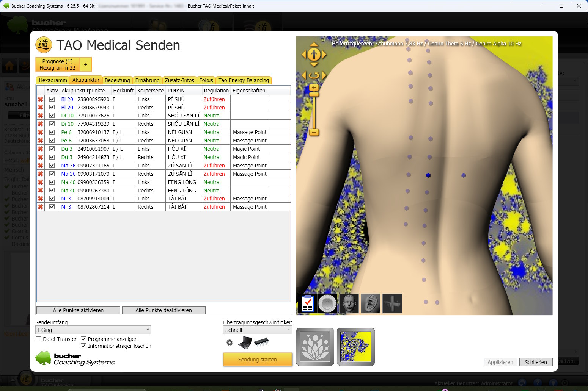
Task: Toggle Programme anzeigen checkbox
Action: click(83, 339)
